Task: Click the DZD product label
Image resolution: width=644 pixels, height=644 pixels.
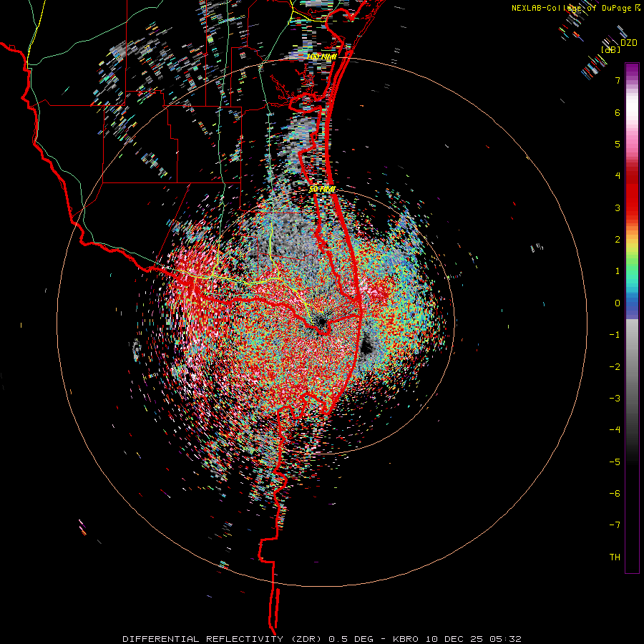Action: [x=629, y=43]
